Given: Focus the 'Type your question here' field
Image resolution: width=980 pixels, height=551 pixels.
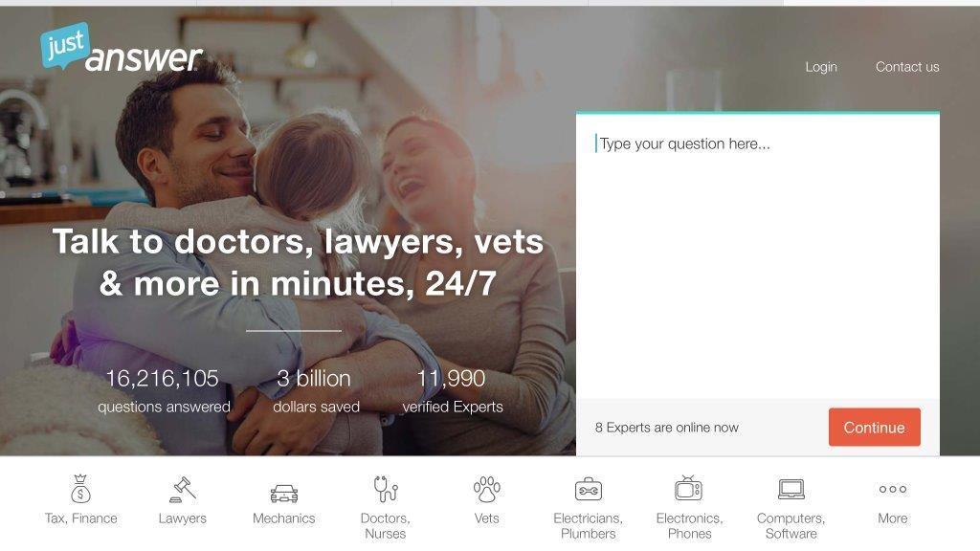Looking at the screenshot, I should pyautogui.click(x=758, y=256).
